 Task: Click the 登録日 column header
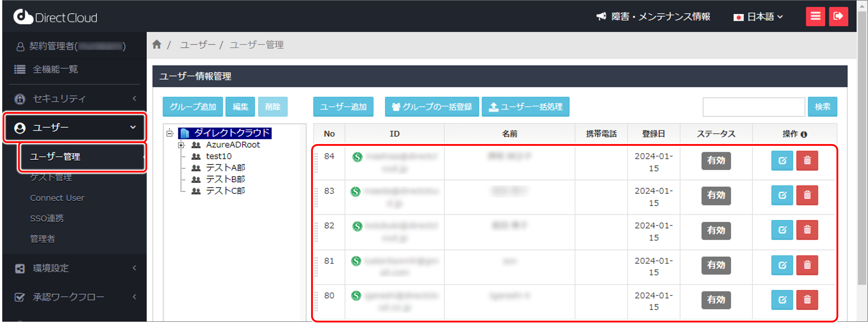653,134
